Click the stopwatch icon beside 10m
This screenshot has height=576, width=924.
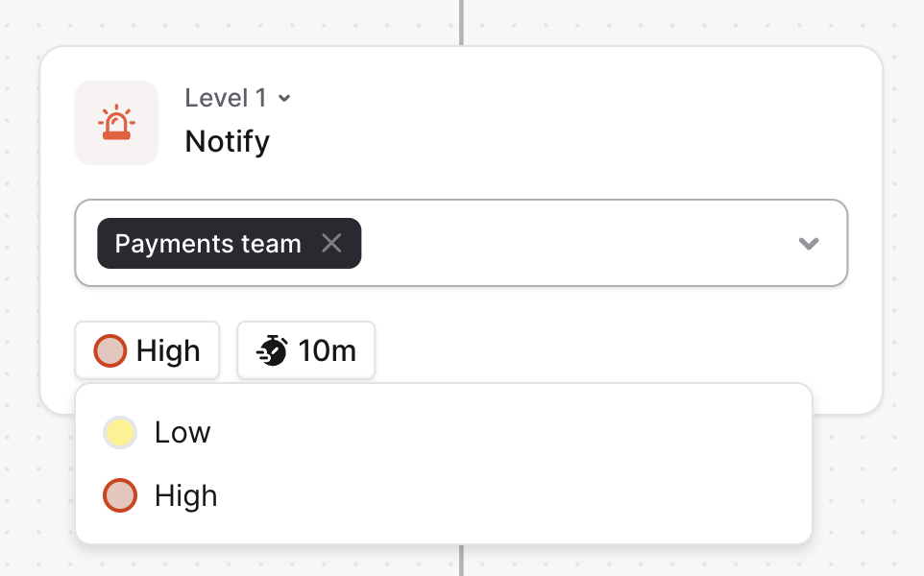[x=273, y=350]
